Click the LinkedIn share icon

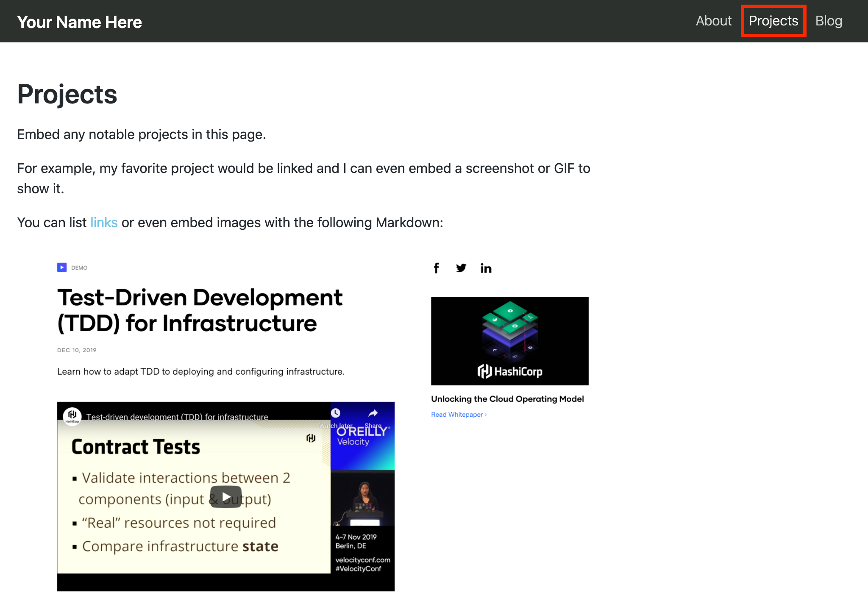[x=486, y=268]
